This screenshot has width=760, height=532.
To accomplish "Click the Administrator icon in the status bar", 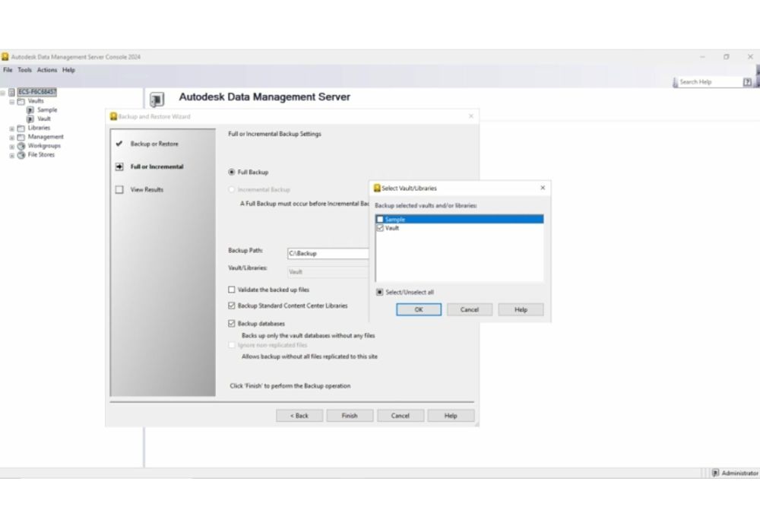I will coord(715,473).
